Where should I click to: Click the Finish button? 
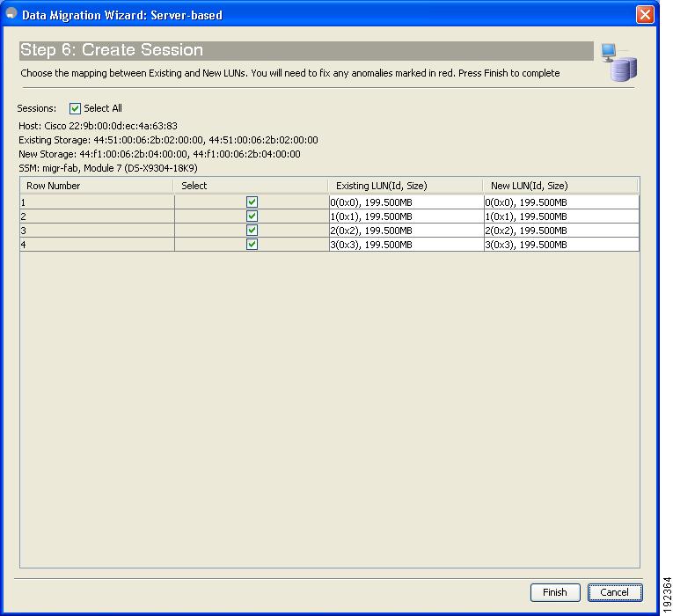555,592
